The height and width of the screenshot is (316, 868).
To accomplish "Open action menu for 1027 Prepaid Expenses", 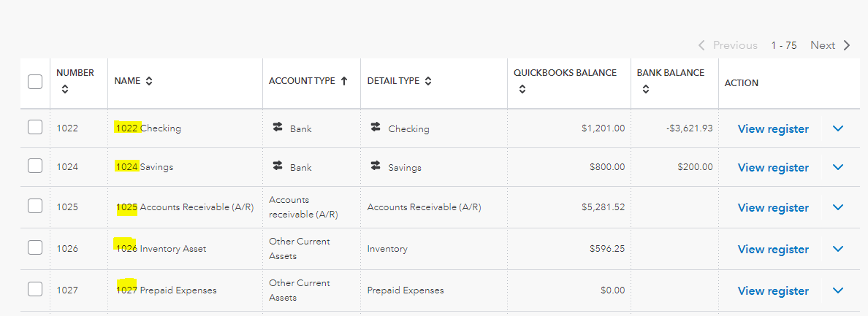I will [838, 290].
